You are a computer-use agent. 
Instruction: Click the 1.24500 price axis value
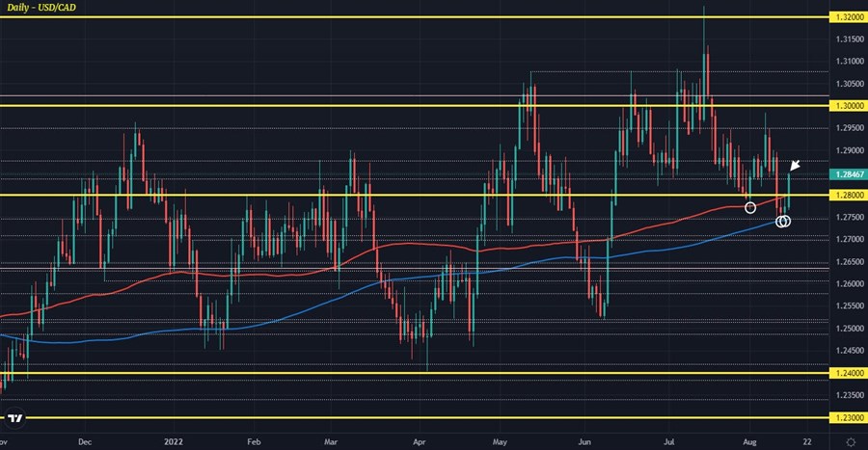850,351
